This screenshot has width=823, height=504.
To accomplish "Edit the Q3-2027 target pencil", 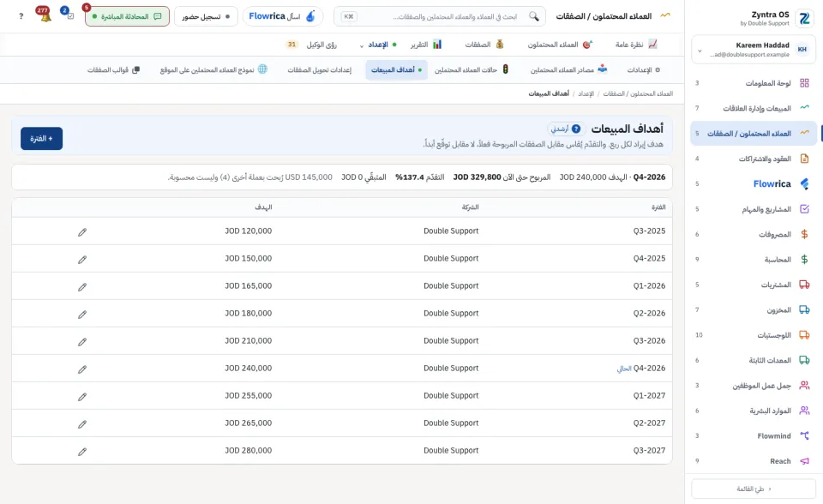I will pos(82,452).
